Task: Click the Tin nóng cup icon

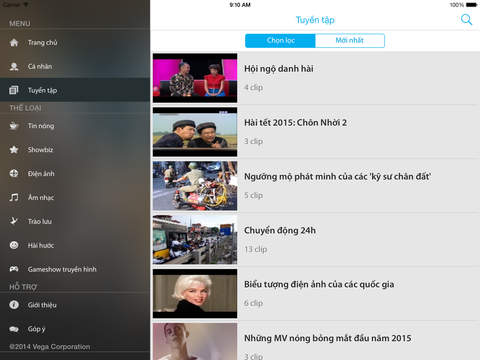Action: (14, 126)
